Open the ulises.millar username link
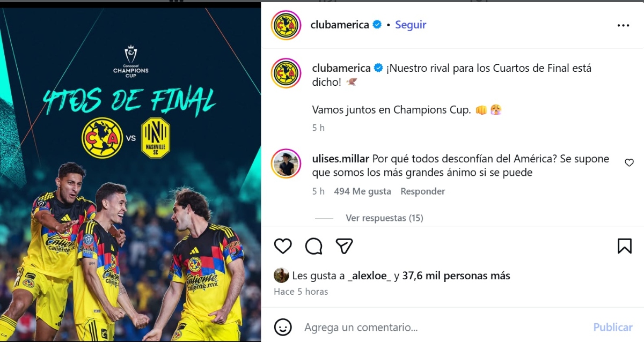644x342 pixels. (340, 159)
